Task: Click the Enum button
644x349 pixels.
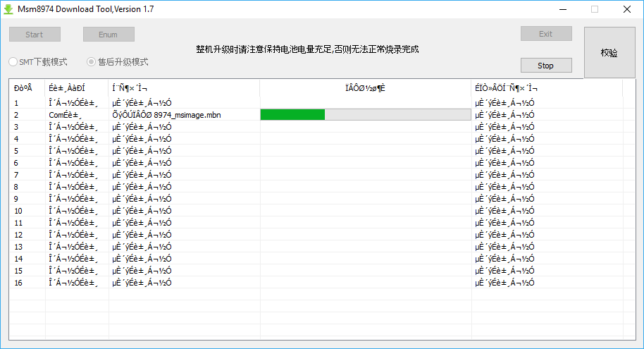Action: 109,35
